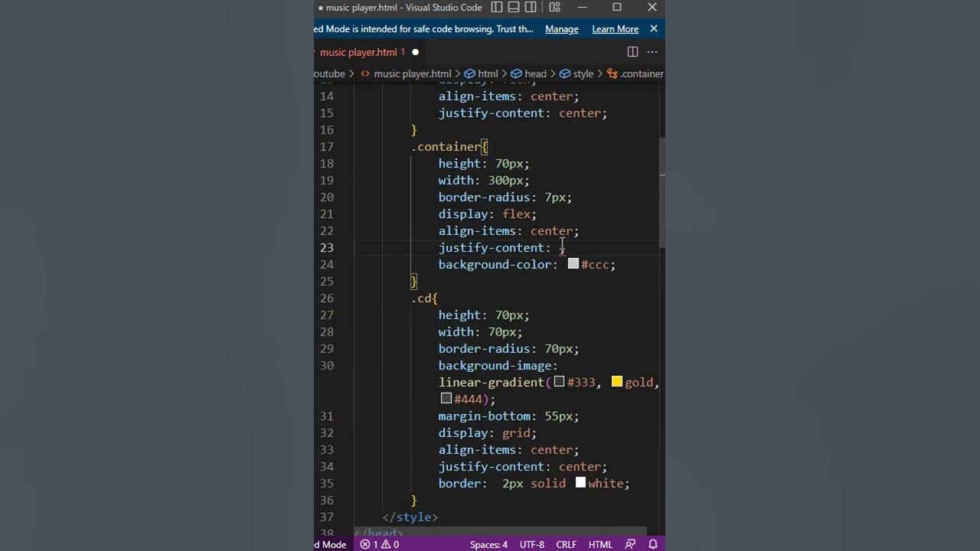Click line number 23 in the gutter
The height and width of the screenshot is (551, 980).
[x=327, y=247]
